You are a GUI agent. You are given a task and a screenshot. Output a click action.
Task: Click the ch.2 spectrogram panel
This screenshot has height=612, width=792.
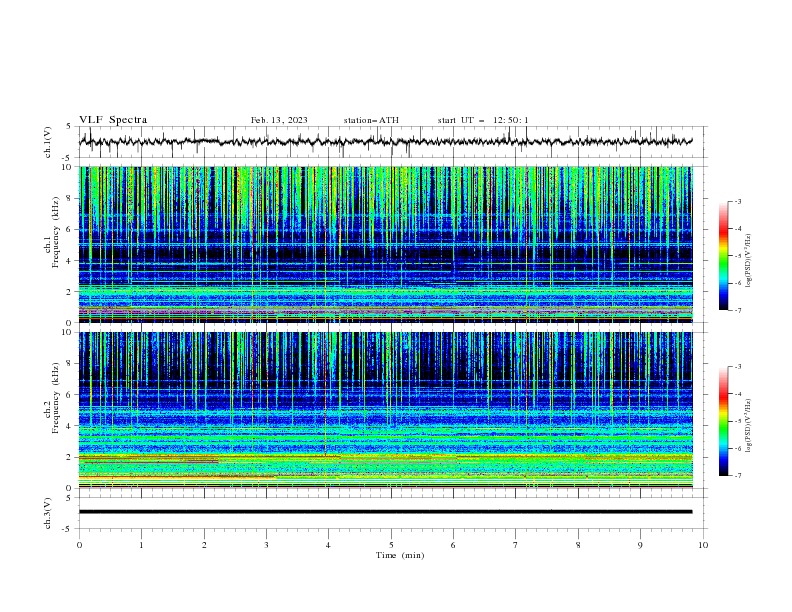coord(386,410)
